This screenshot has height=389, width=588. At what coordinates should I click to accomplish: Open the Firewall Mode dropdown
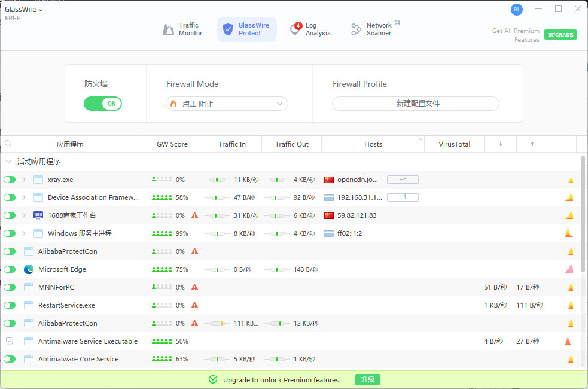tap(227, 104)
